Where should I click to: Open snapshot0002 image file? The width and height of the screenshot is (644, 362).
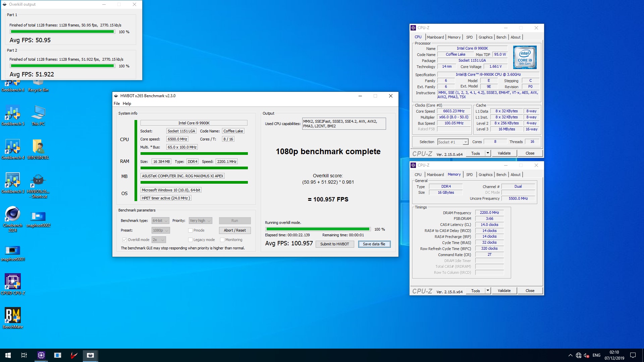click(x=38, y=220)
